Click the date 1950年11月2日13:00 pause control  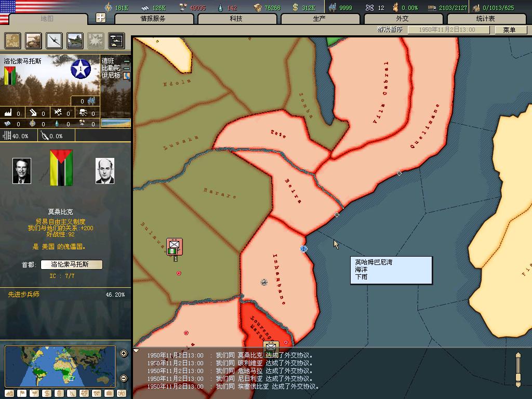448,30
